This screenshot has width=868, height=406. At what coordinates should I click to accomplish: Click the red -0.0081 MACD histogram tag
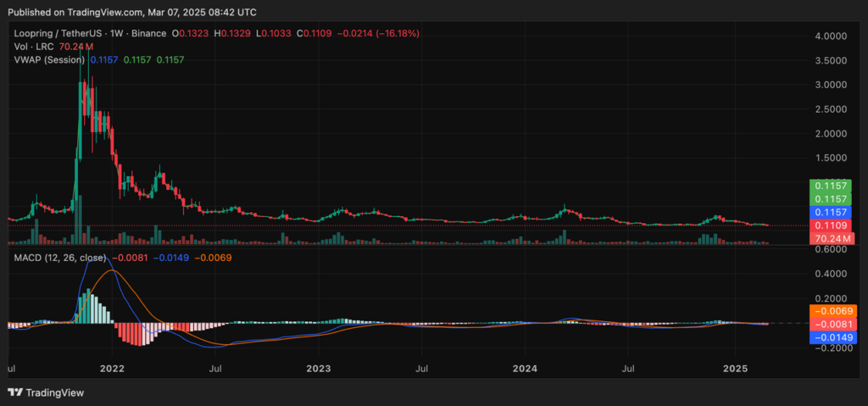click(x=832, y=325)
